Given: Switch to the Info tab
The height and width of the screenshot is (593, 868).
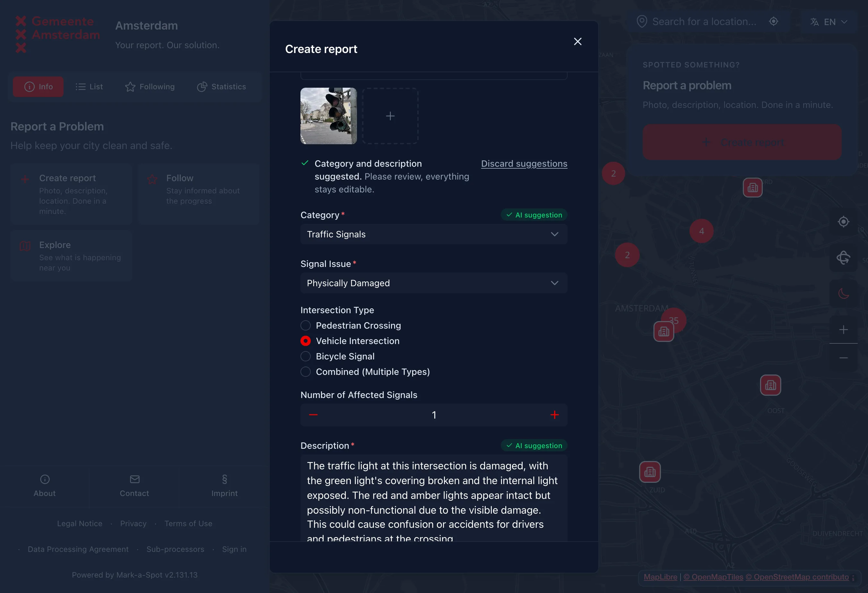Looking at the screenshot, I should (38, 87).
